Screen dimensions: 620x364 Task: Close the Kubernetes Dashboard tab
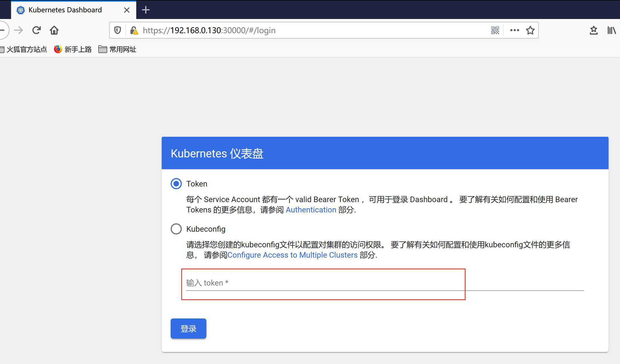pyautogui.click(x=127, y=10)
